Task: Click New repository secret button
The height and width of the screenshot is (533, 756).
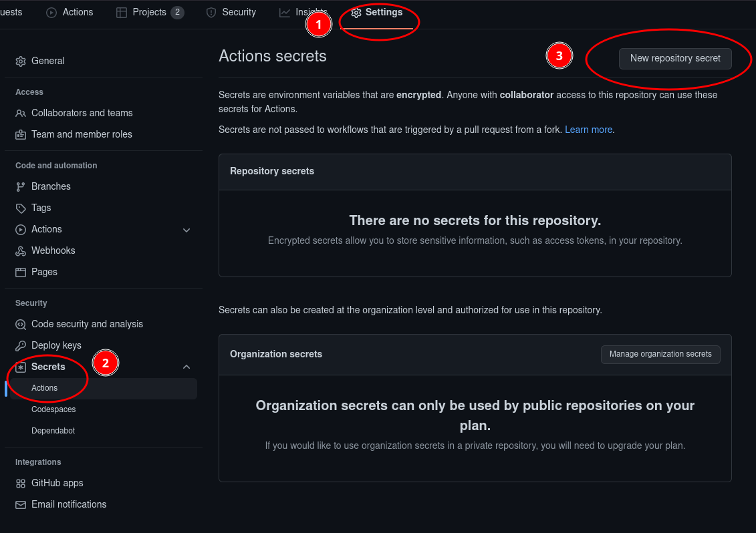Action: (x=675, y=58)
